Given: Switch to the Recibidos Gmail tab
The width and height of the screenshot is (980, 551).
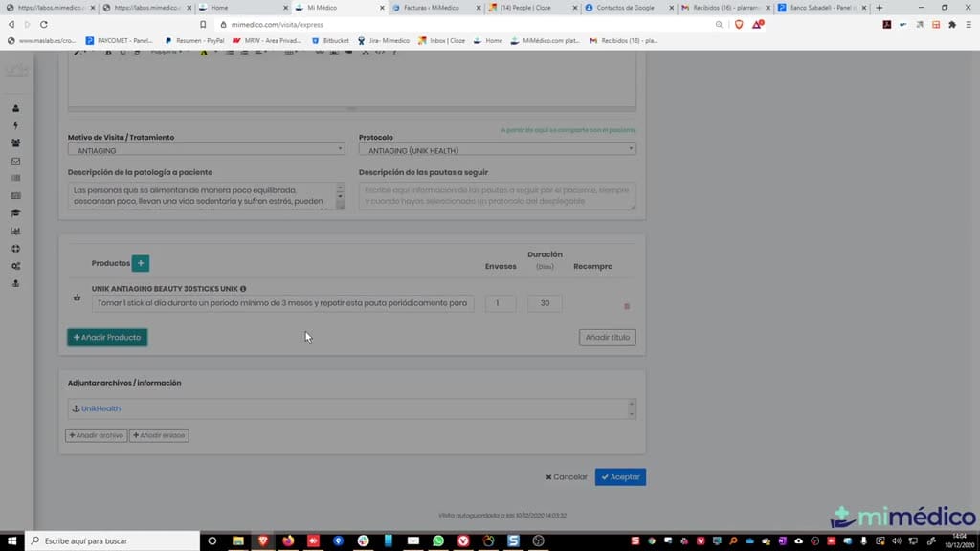Looking at the screenshot, I should (x=725, y=8).
